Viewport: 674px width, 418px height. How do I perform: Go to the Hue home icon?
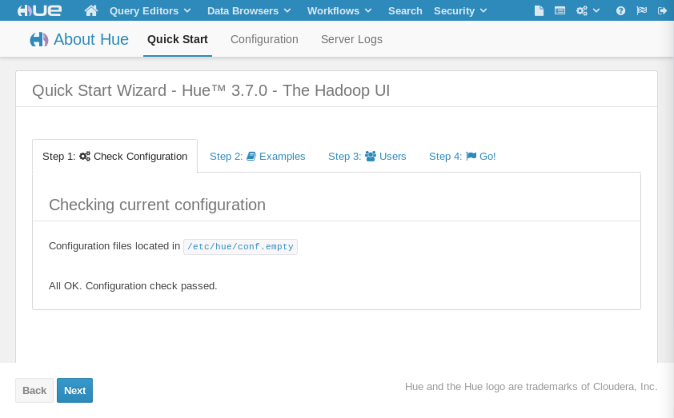click(x=91, y=11)
